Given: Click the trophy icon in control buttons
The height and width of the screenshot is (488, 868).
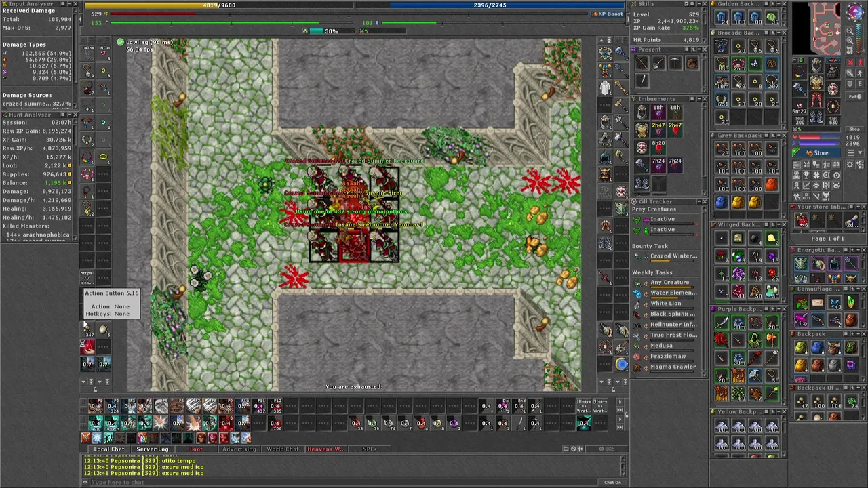Looking at the screenshot, I should coord(806,175).
